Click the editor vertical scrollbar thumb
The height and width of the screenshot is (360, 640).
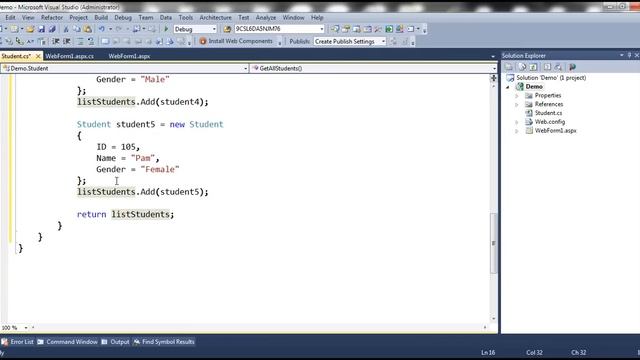[493, 243]
